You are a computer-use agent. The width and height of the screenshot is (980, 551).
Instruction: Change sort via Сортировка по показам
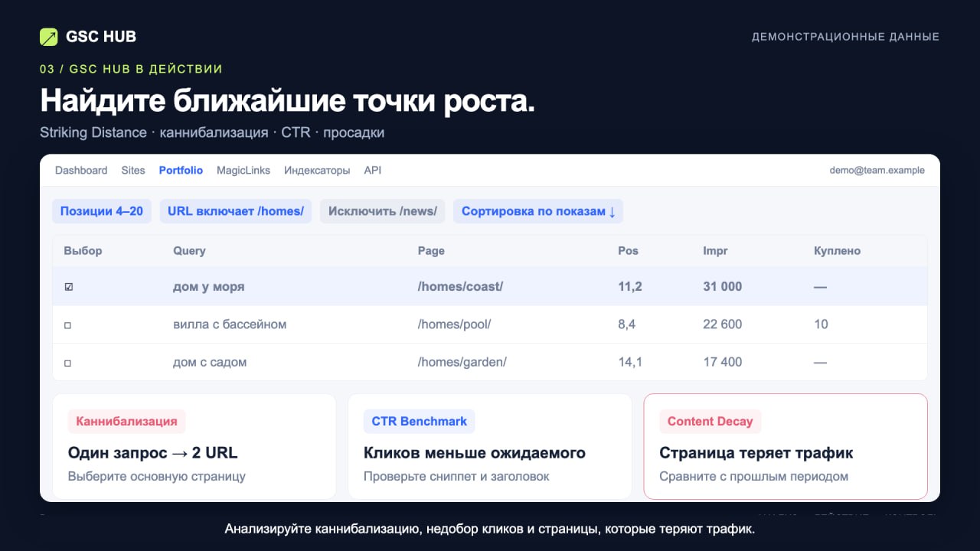(538, 211)
